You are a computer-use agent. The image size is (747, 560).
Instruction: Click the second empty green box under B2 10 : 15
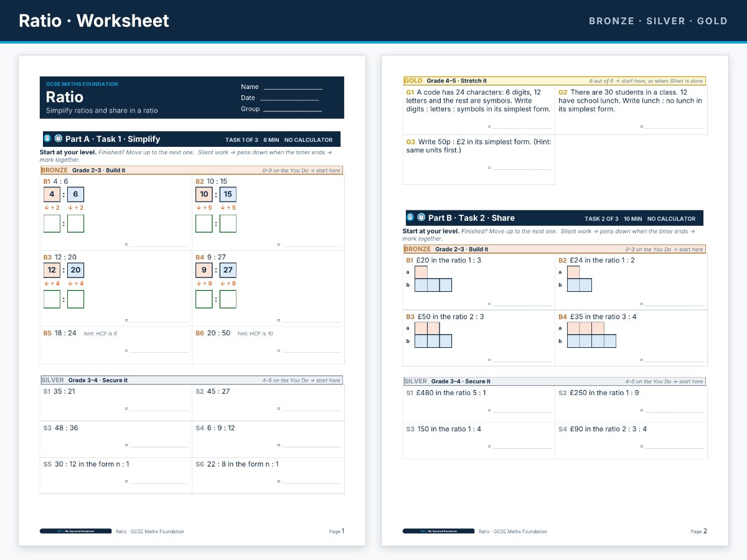click(228, 223)
